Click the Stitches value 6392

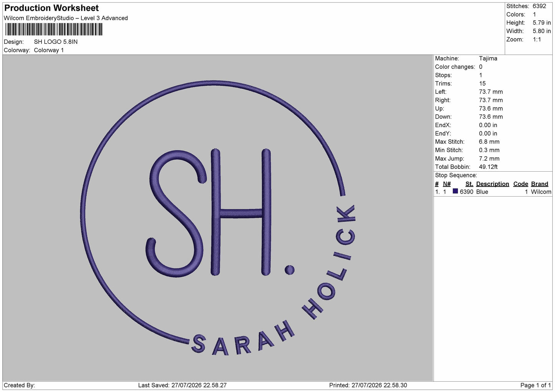539,6
